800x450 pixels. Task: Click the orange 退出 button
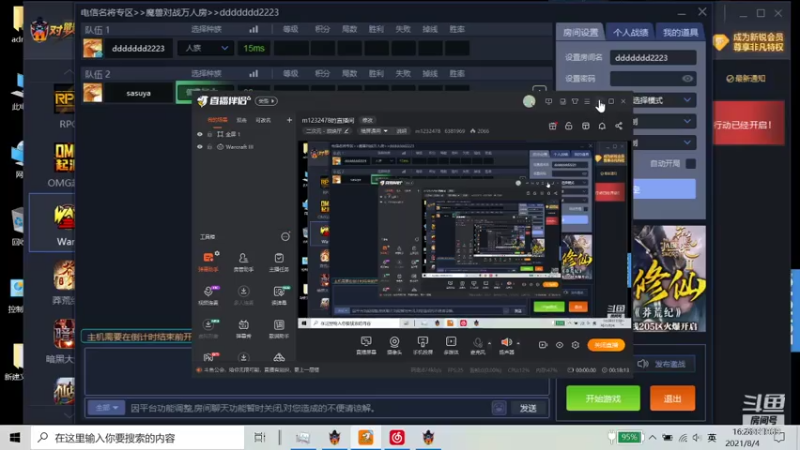[x=672, y=398]
